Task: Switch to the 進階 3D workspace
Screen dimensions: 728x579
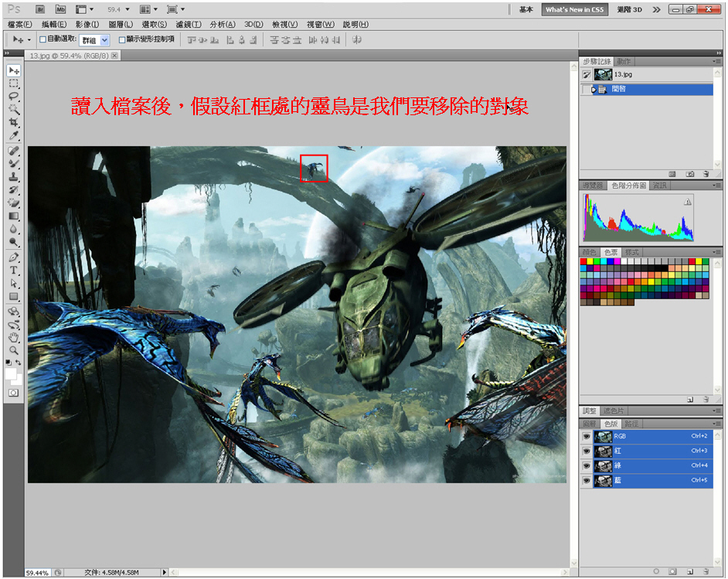Action: coord(630,9)
